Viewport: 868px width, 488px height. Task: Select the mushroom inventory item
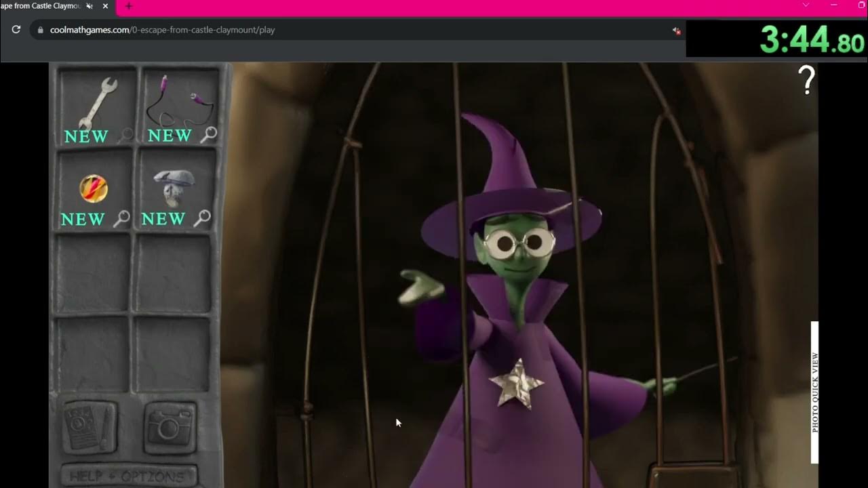click(x=175, y=187)
